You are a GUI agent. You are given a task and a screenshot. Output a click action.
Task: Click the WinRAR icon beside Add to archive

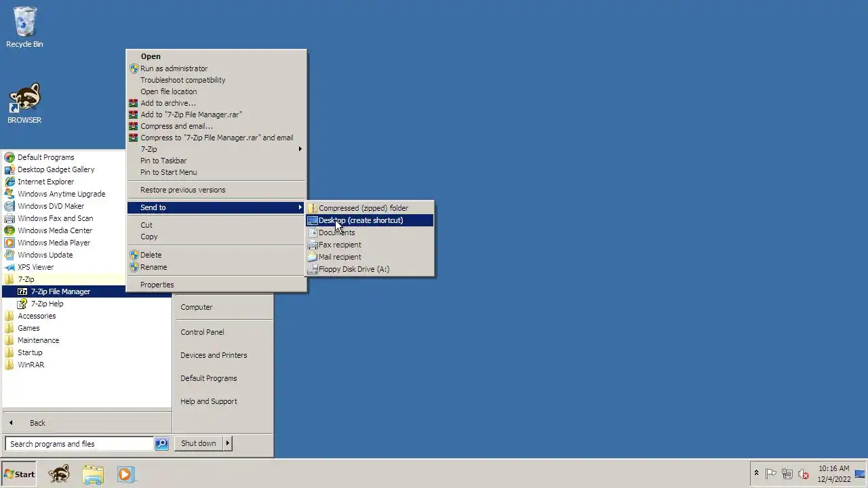(x=134, y=103)
